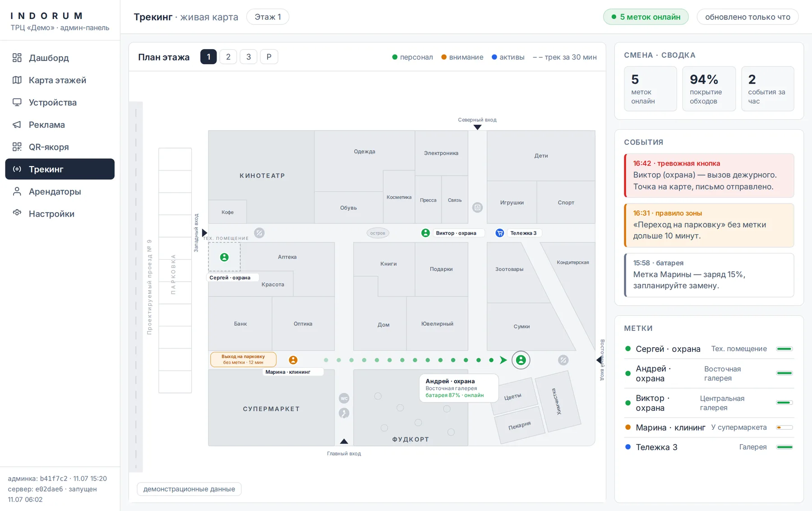This screenshot has height=511, width=812.
Task: Click the Тележка 3 cart marker
Action: point(500,233)
